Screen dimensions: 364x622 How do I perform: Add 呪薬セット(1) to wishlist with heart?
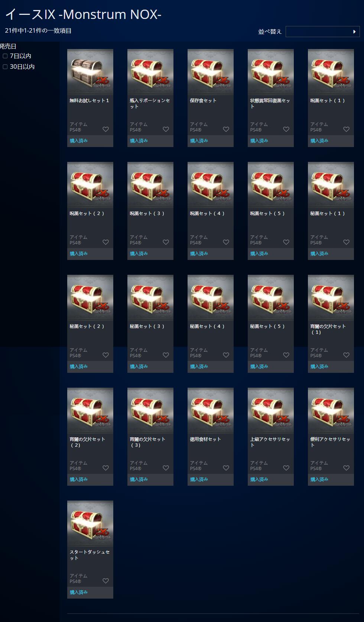[347, 129]
